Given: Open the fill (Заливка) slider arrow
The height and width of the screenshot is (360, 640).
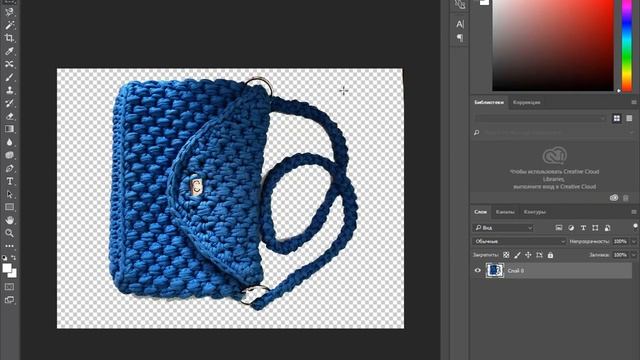Looking at the screenshot, I should [634, 255].
